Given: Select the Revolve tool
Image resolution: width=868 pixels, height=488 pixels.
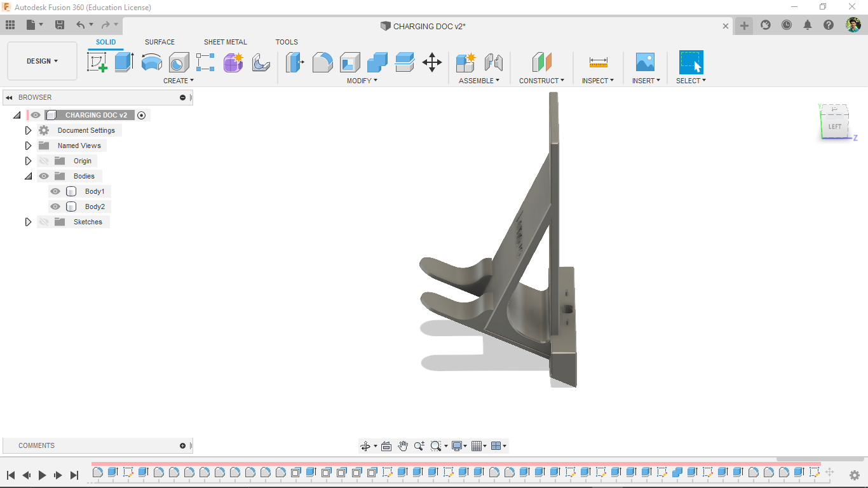Looking at the screenshot, I should [x=151, y=62].
